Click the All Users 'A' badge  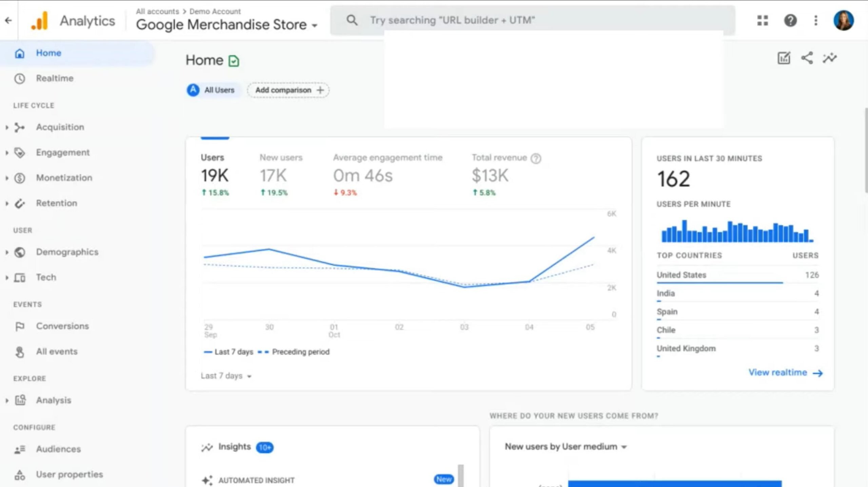click(193, 90)
